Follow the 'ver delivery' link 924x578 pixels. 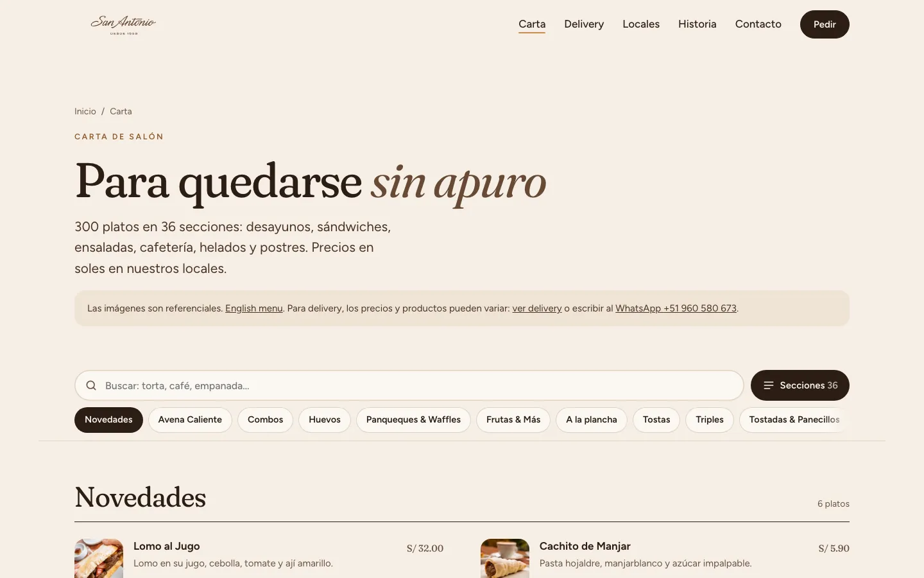click(537, 308)
